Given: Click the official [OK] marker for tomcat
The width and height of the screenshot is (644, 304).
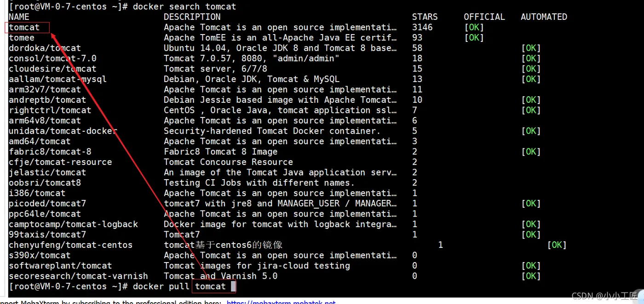Looking at the screenshot, I should coord(474,28).
